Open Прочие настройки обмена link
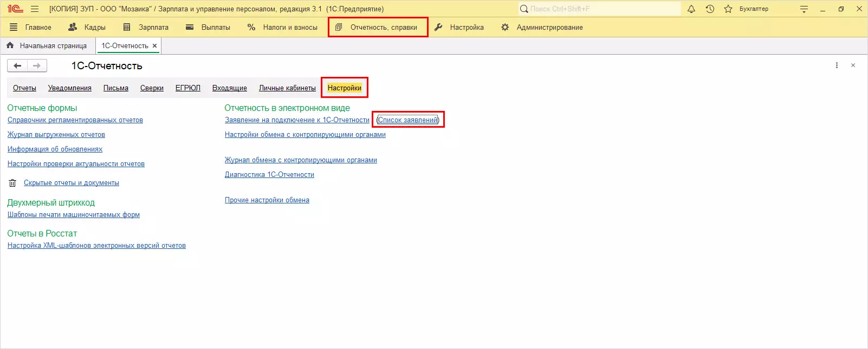Screen dimensions: 868x349 click(x=267, y=200)
